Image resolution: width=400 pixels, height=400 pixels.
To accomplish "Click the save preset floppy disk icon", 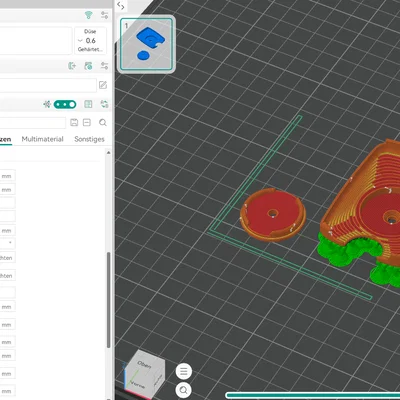I will point(74,122).
